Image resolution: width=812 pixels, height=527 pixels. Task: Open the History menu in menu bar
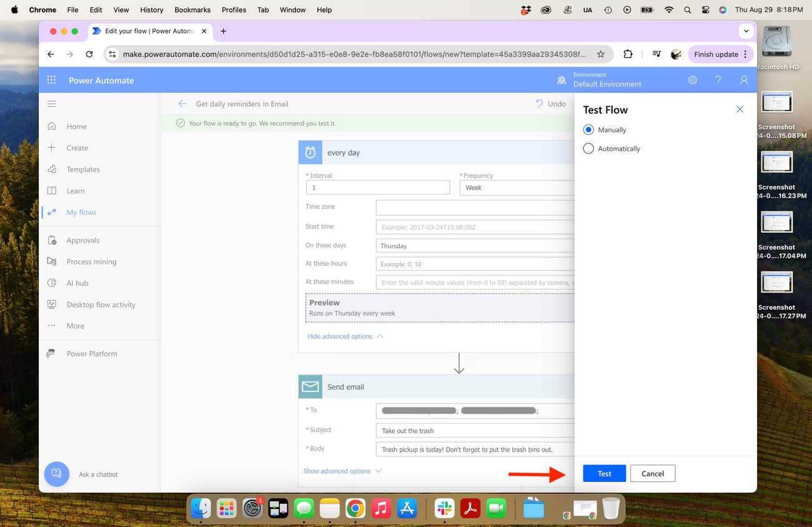point(152,10)
